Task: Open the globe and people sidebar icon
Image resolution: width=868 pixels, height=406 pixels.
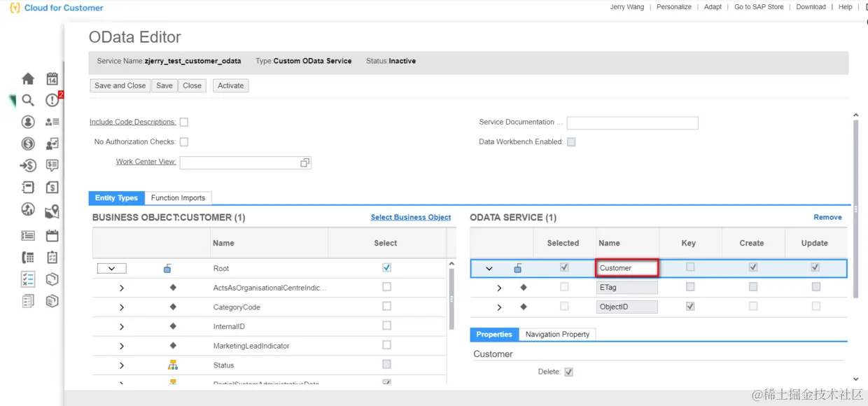Action: [28, 209]
